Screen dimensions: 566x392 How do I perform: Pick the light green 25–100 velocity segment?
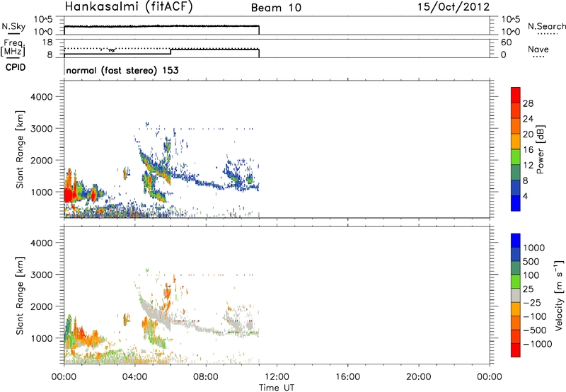pos(516,282)
